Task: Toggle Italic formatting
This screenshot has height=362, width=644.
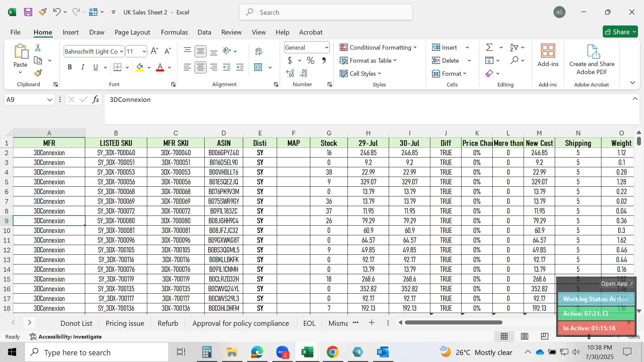Action: click(x=83, y=67)
